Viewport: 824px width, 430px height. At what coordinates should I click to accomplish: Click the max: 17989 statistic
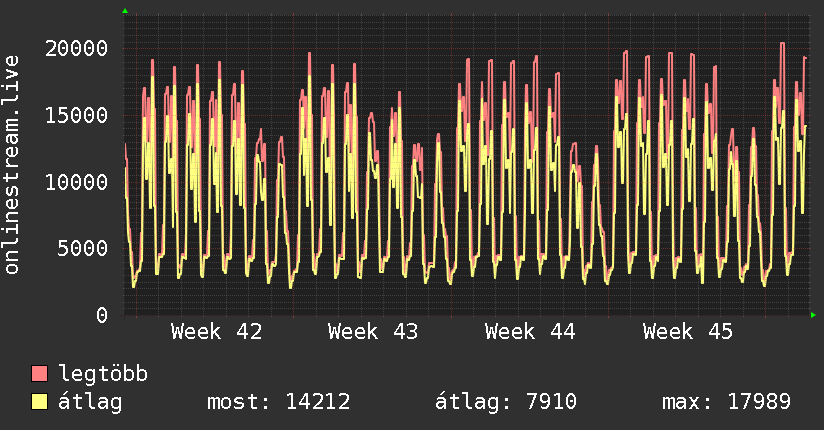726,402
